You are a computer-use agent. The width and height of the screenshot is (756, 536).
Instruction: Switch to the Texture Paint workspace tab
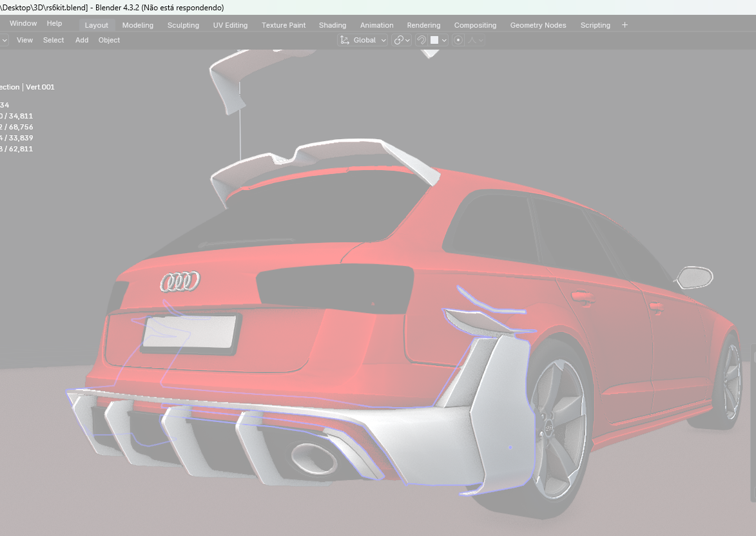(x=284, y=25)
